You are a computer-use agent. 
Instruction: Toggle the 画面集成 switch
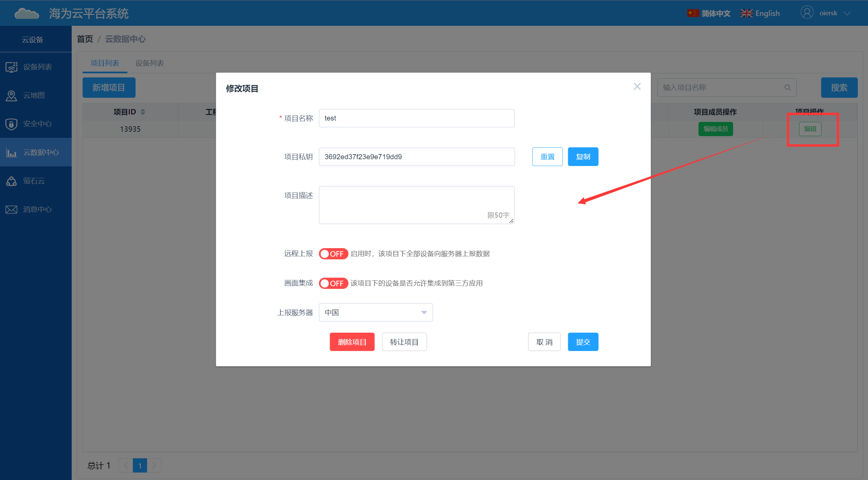333,283
